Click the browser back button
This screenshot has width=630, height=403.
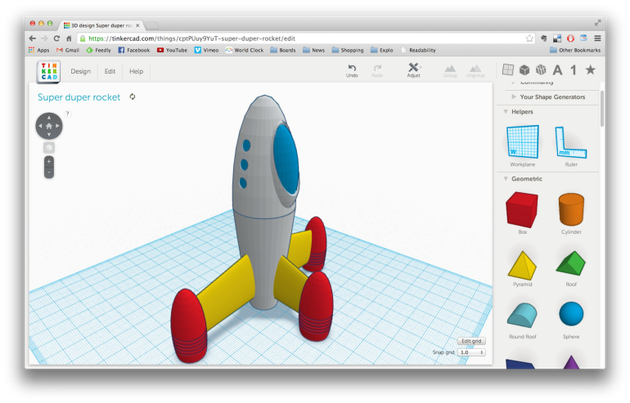tap(33, 39)
